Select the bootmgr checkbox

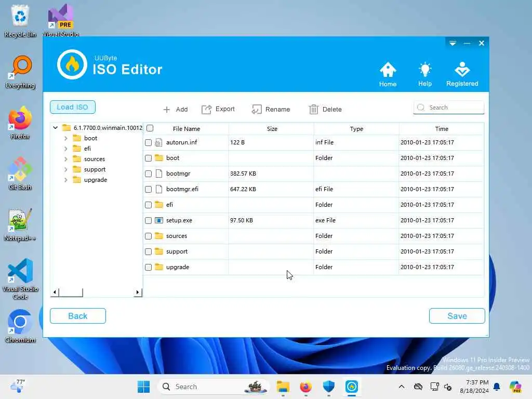click(148, 174)
